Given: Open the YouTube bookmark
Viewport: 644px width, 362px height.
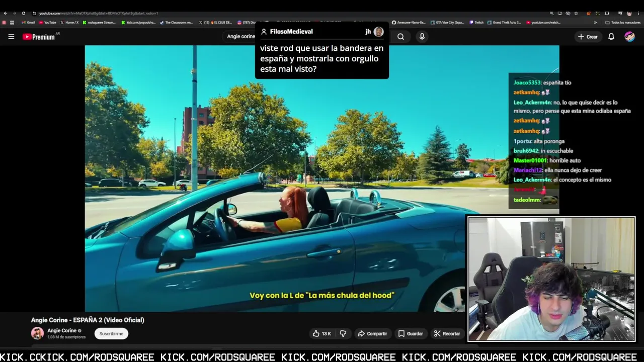Looking at the screenshot, I should point(47,23).
